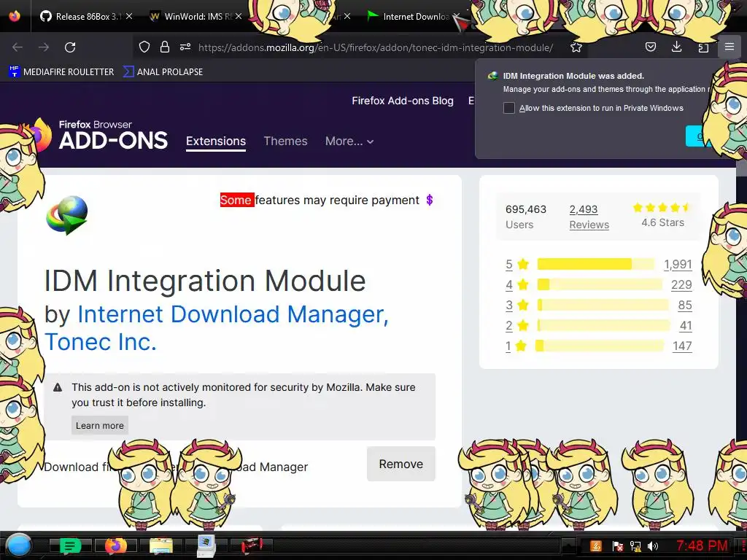This screenshot has height=560, width=747.
Task: Filter reviews by the 4 star bar
Action: click(x=600, y=284)
